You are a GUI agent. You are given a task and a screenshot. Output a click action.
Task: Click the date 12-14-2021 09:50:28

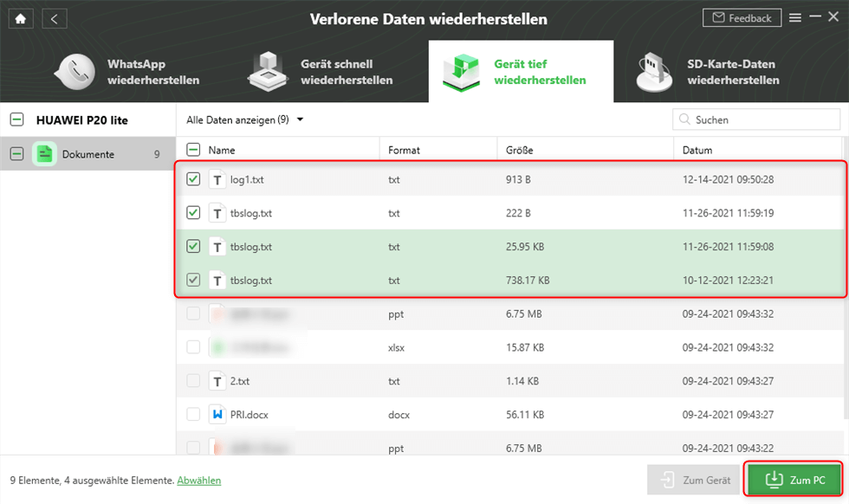click(x=728, y=180)
